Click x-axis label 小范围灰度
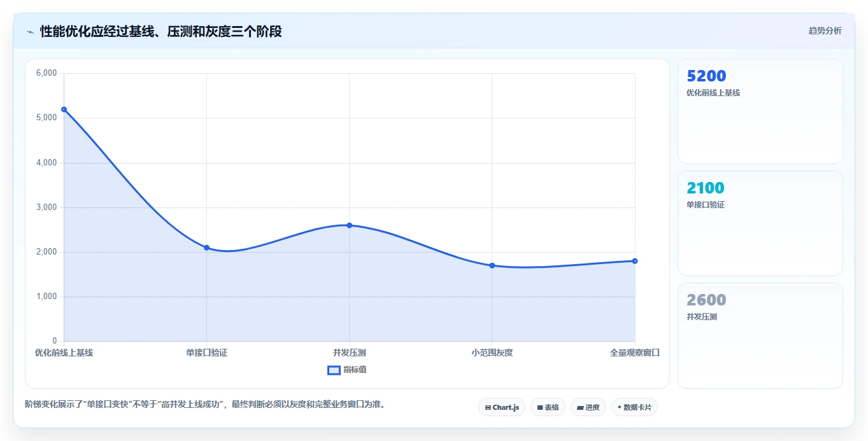Screen dimensions: 868x441 point(492,353)
